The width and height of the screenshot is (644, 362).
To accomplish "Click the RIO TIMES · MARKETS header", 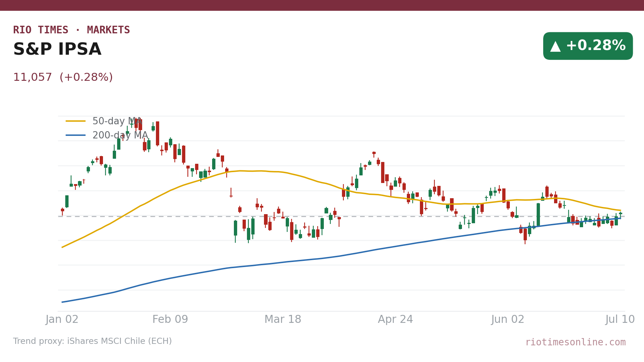I will (x=71, y=30).
